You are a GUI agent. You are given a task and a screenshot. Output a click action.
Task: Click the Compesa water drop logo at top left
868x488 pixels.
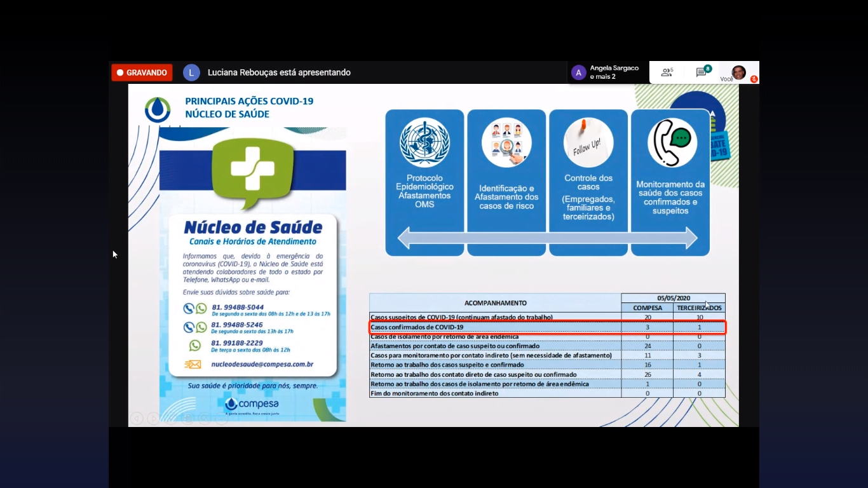click(x=158, y=109)
